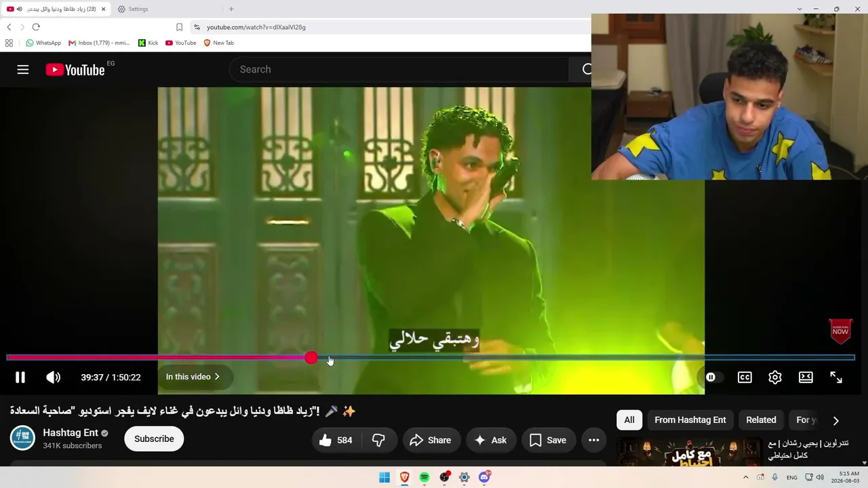Viewport: 868px width, 488px height.
Task: Open the WhatsApp bookmark
Action: coord(43,43)
